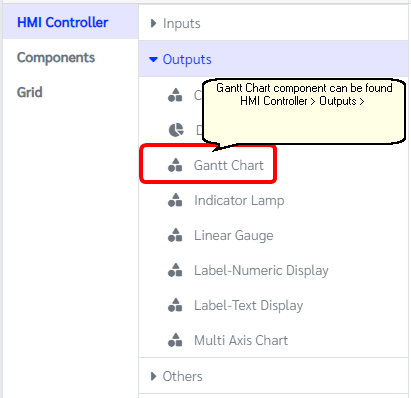Select the Gantt Chart component
Viewport: 411px width, 398px height.
(229, 165)
